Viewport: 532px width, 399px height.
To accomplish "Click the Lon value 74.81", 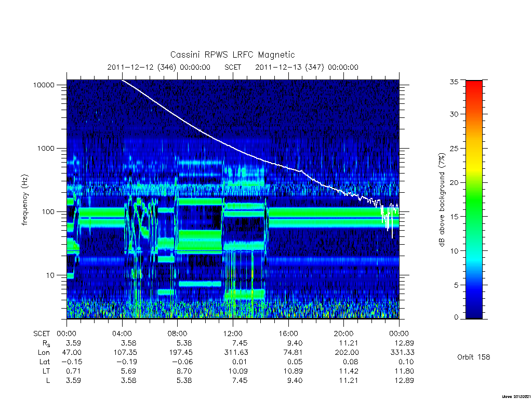I will click(293, 353).
